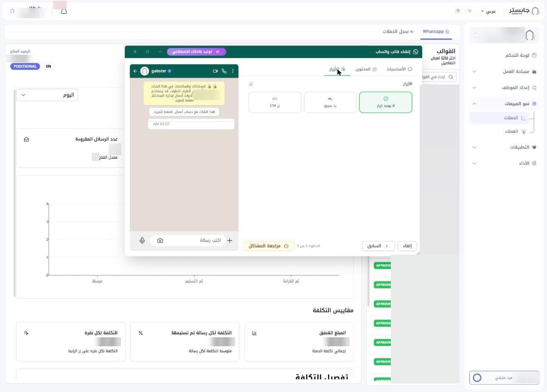The height and width of the screenshot is (392, 547).
Task: Open لوحة التحكم in the sidebar
Action: tap(504, 55)
